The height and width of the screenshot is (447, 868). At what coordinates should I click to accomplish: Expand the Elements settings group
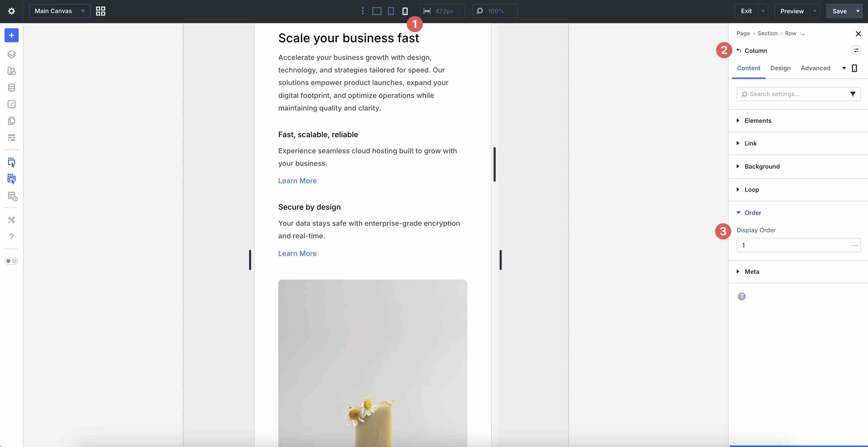click(x=758, y=121)
